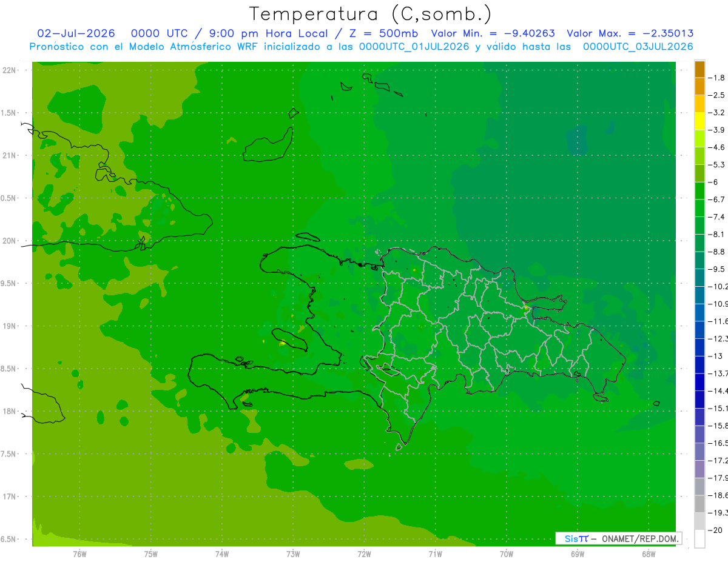
Task: Click 'Valor Min. = -9.40263' readout
Action: (x=493, y=33)
